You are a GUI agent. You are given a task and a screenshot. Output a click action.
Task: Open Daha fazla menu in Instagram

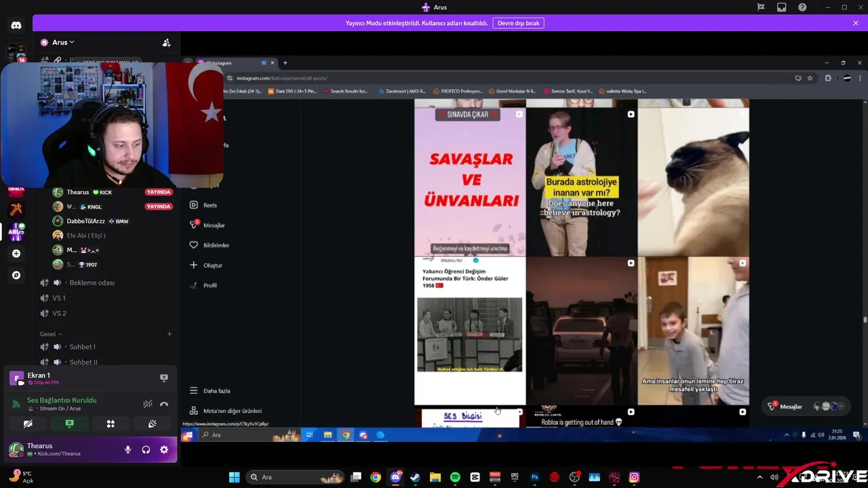coord(210,390)
